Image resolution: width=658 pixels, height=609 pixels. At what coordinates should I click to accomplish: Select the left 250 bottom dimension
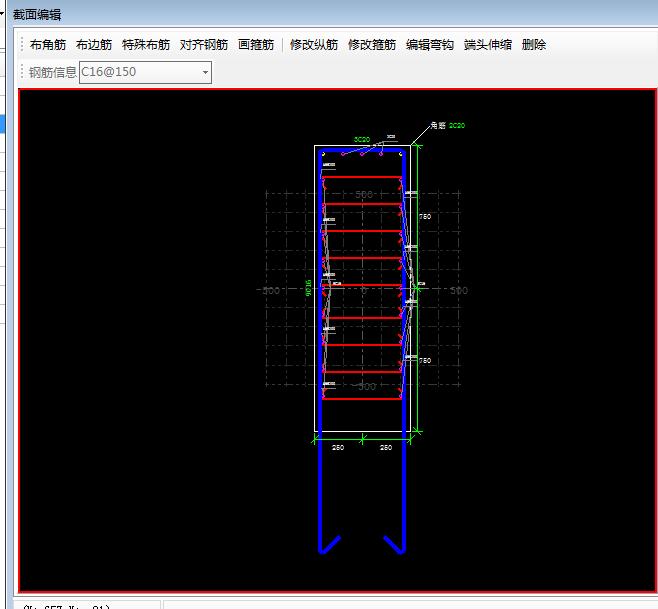(x=338, y=448)
